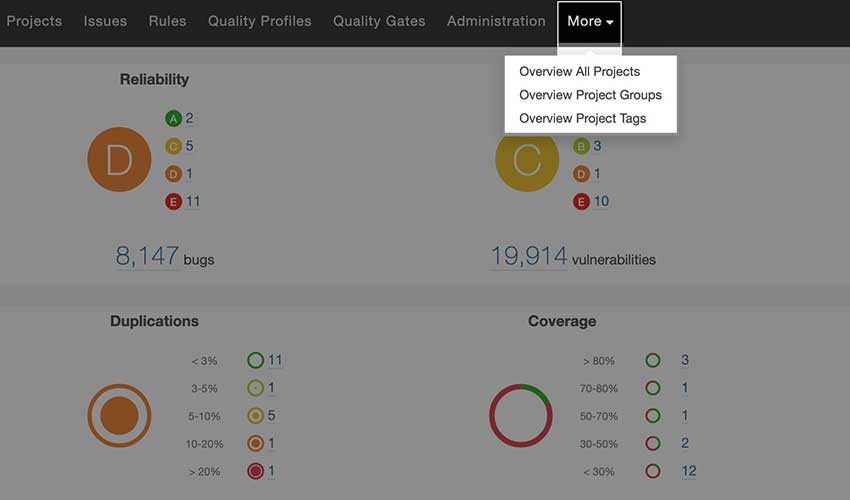Open the 8,147 bugs link
This screenshot has width=850, height=500.
[147, 257]
